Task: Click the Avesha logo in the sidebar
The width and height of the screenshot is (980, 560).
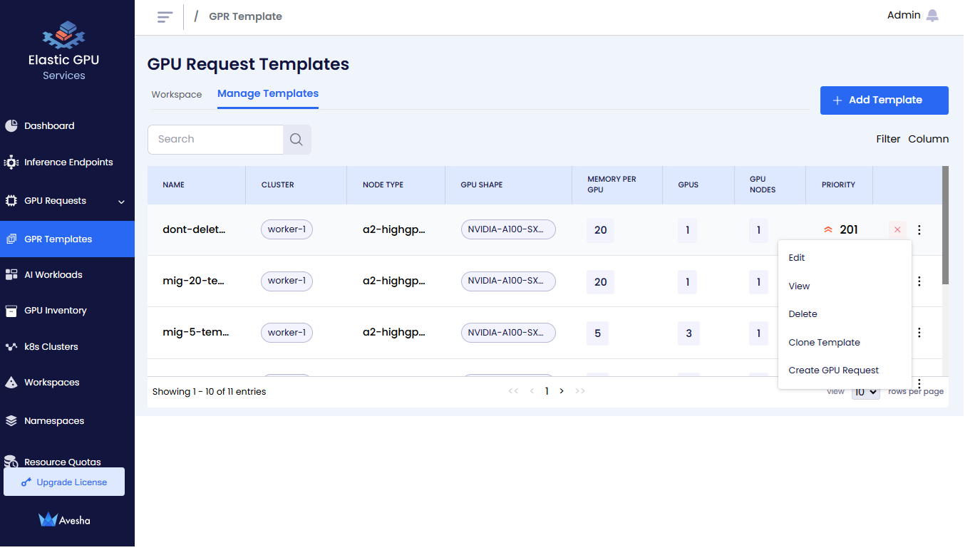Action: pyautogui.click(x=64, y=520)
